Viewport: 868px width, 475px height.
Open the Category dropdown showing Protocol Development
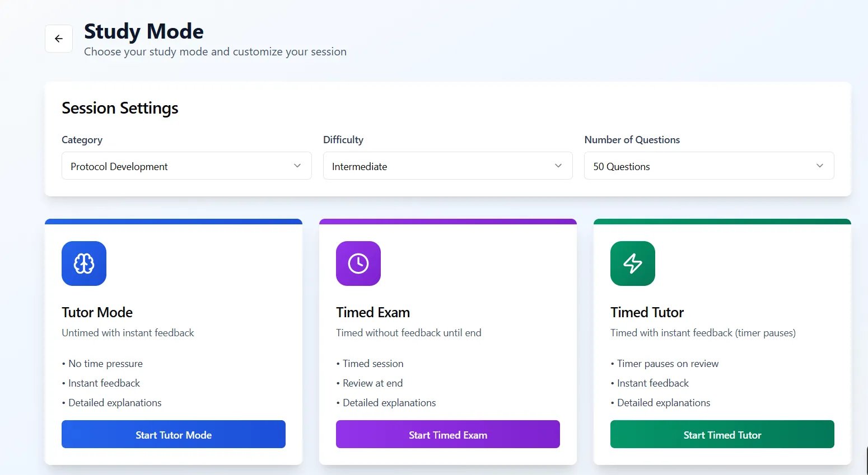click(186, 166)
